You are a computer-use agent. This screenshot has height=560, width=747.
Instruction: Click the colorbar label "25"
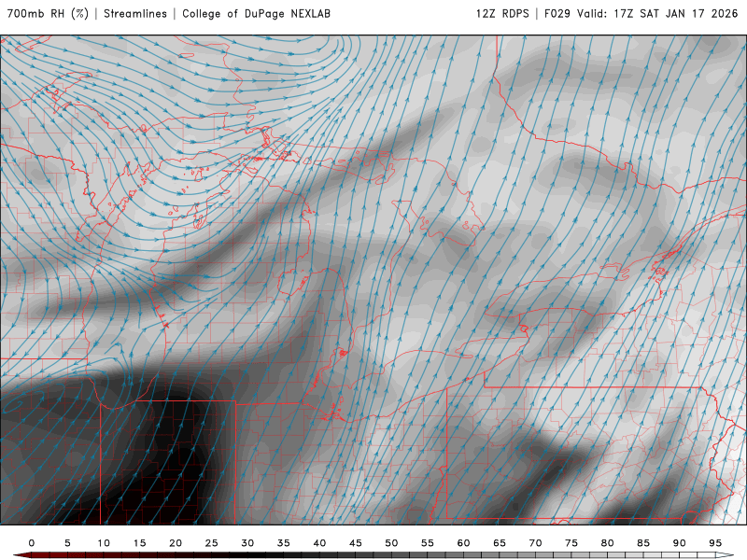click(x=212, y=543)
